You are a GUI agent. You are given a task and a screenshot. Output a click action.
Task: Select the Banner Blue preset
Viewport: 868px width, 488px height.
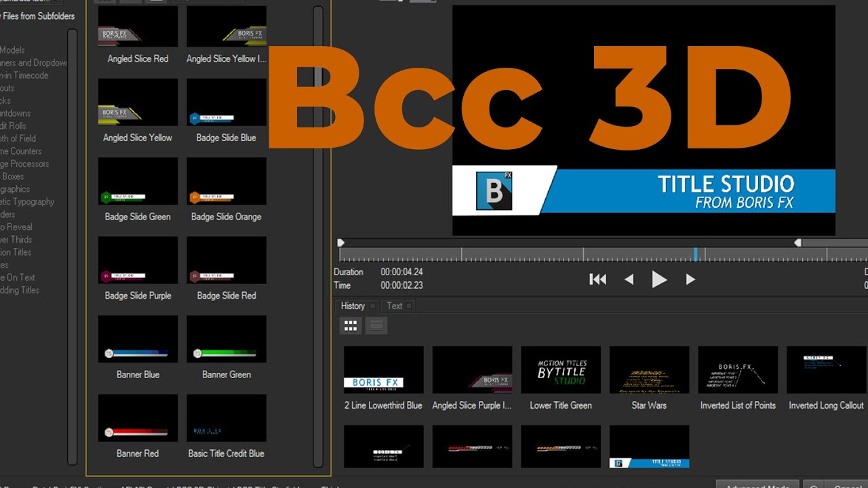coord(138,348)
